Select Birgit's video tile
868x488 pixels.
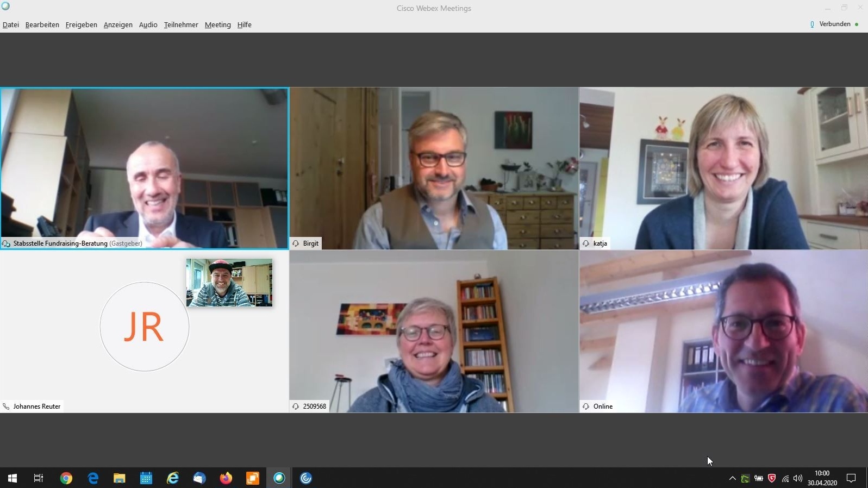[x=434, y=167]
